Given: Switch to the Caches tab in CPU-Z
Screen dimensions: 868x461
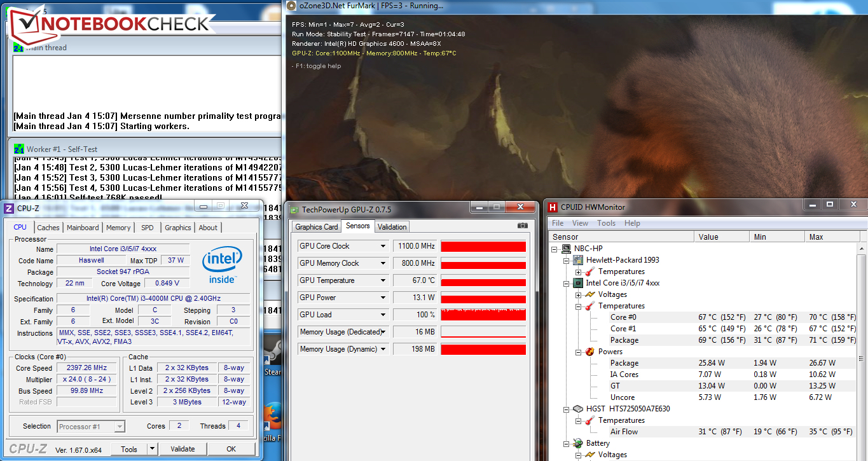Looking at the screenshot, I should tap(48, 228).
